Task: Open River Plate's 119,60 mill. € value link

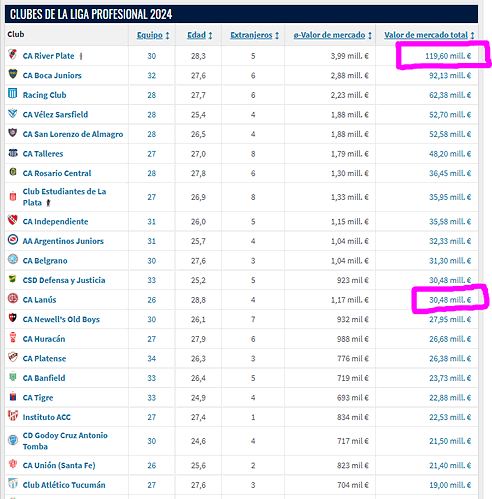Action: (448, 56)
